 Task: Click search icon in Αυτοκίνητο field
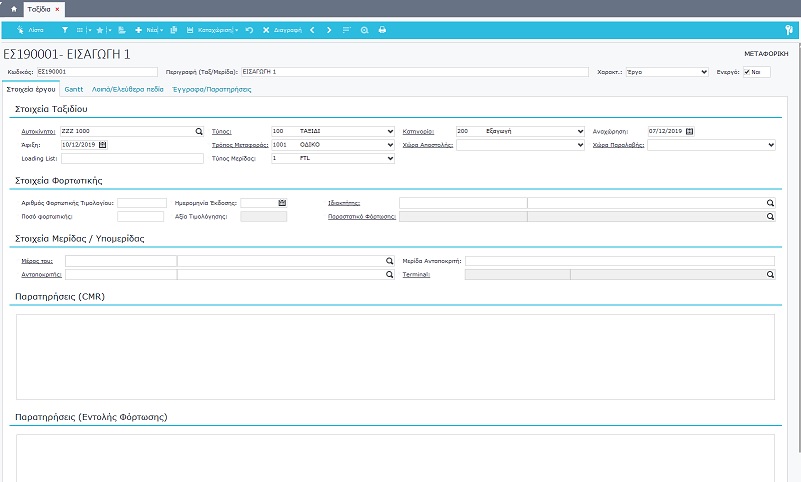[199, 131]
